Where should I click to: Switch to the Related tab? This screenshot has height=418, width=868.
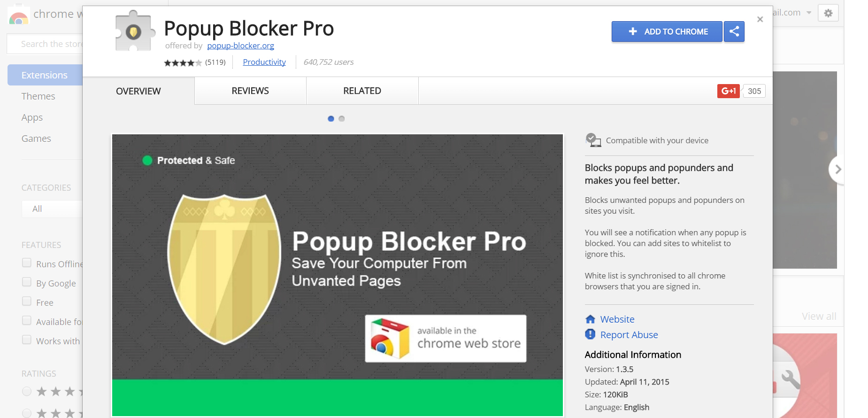click(x=362, y=91)
